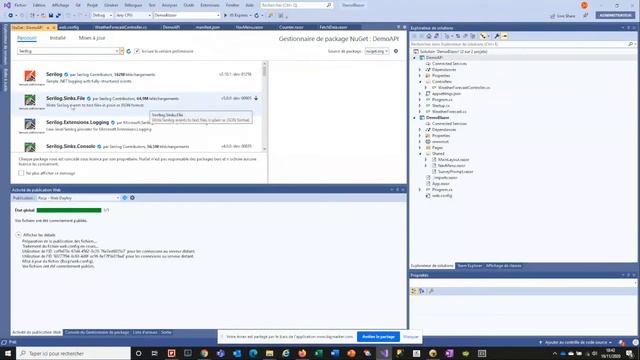Open the Affichage menu
640x360 pixels.
pos(60,5)
